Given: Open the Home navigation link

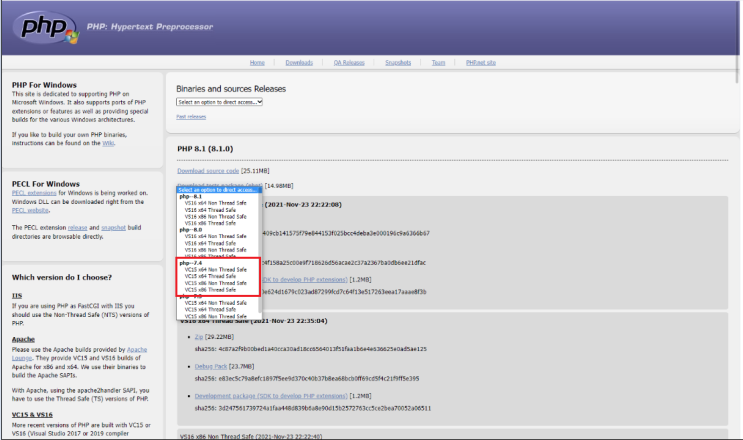Looking at the screenshot, I should pyautogui.click(x=257, y=63).
